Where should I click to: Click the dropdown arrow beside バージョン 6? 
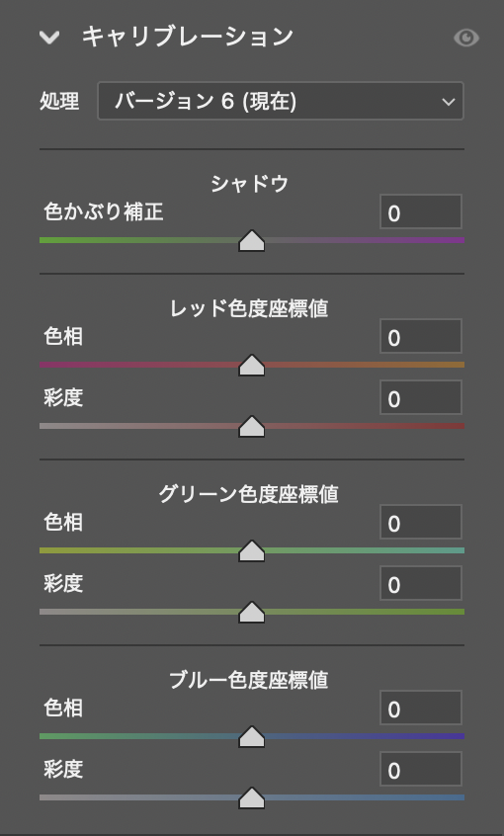(449, 102)
